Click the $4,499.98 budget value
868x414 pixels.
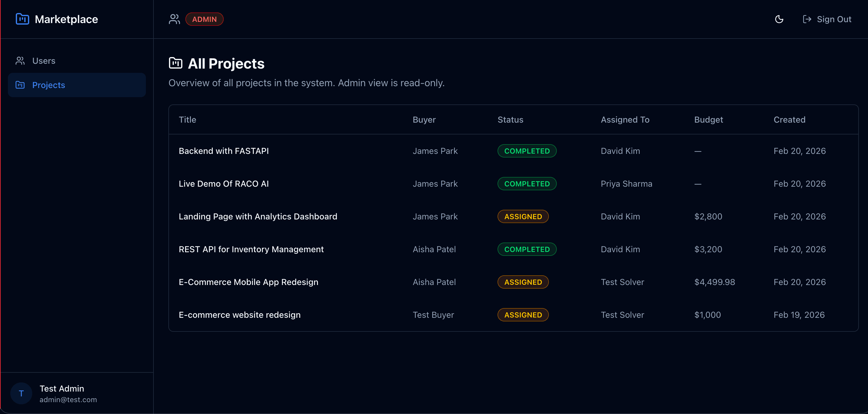tap(714, 282)
